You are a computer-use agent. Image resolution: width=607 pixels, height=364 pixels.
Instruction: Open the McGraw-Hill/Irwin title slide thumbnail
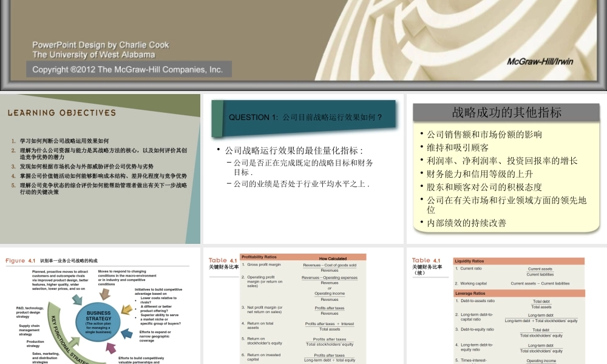[303, 45]
